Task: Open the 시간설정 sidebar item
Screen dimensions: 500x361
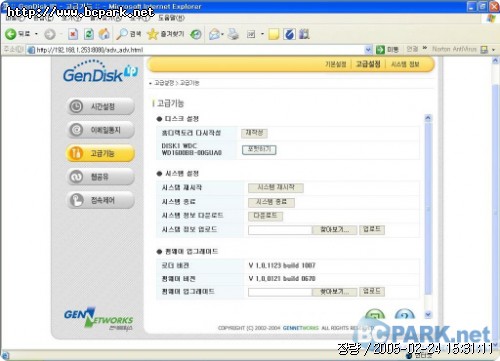Action: click(101, 106)
